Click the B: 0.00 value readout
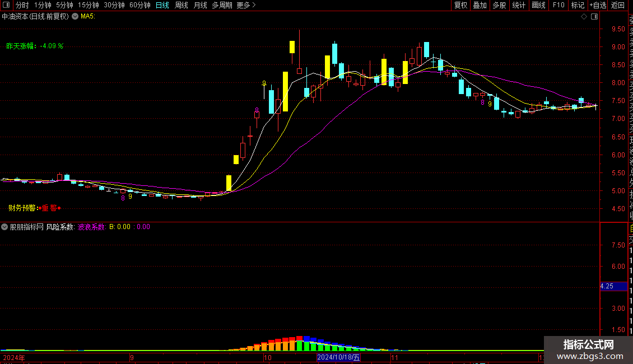 coord(120,227)
